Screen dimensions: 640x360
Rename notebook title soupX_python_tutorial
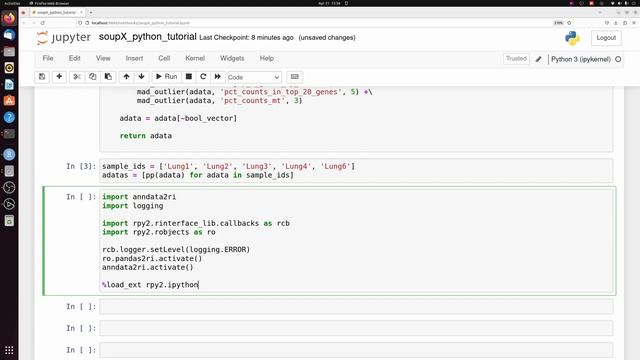147,37
